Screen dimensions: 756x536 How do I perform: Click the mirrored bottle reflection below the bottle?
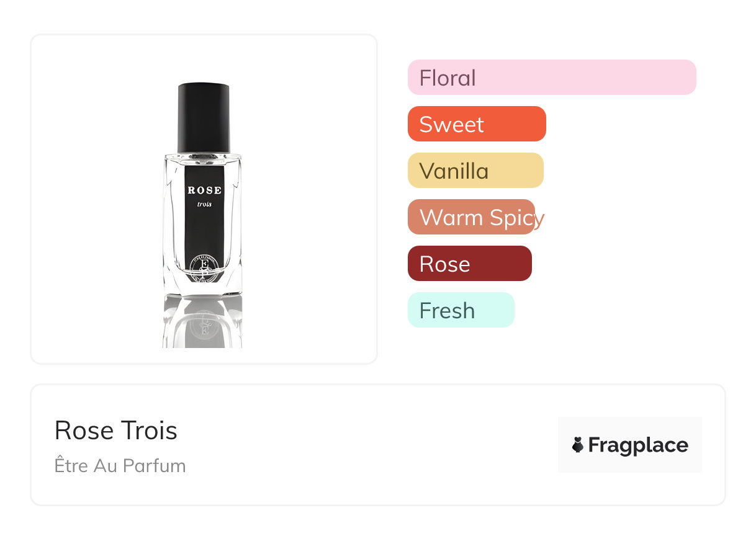pyautogui.click(x=203, y=323)
